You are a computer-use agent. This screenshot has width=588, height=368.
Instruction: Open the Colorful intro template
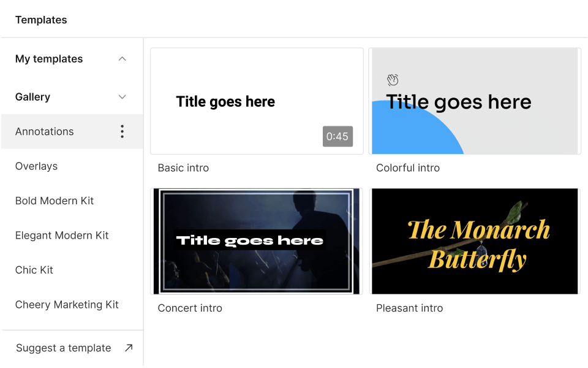coord(475,101)
